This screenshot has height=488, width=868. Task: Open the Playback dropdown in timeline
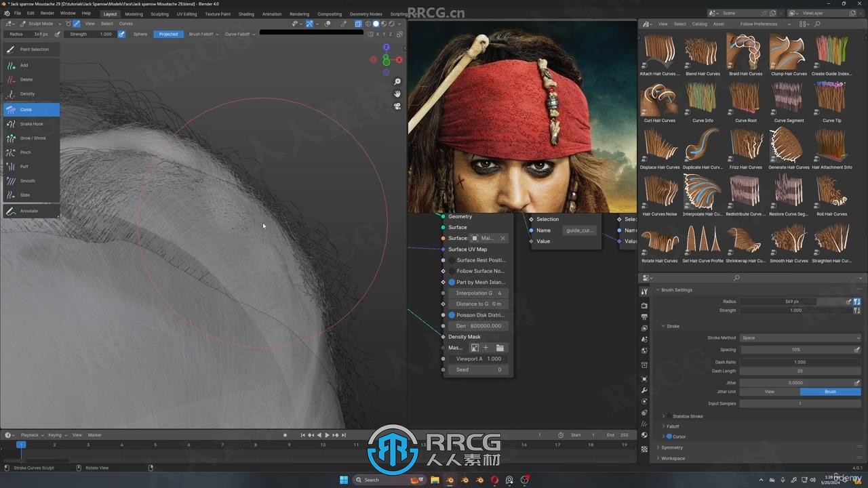tap(31, 435)
